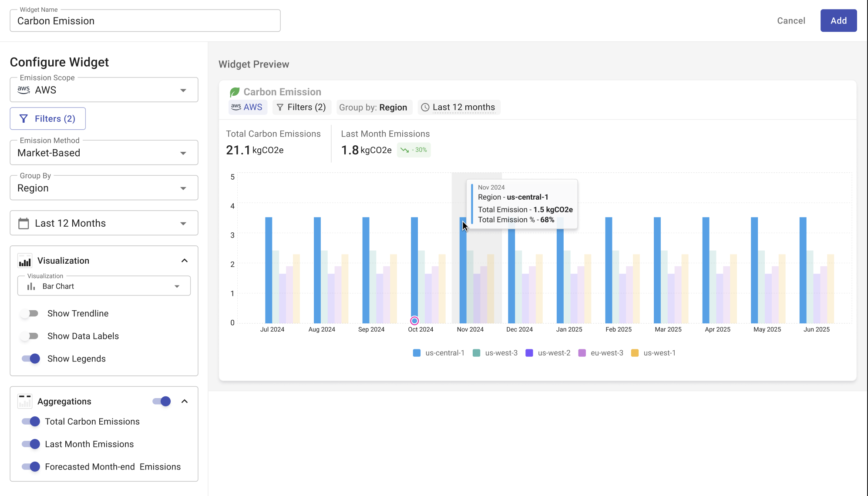The width and height of the screenshot is (868, 496).
Task: Click the bar chart Visualization section icon
Action: [x=25, y=261]
